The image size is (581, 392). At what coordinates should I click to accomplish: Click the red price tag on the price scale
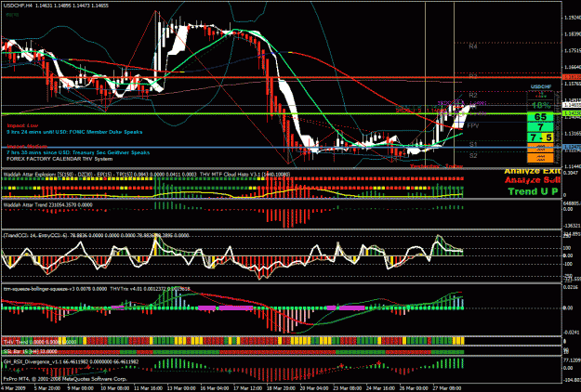pyautogui.click(x=572, y=77)
